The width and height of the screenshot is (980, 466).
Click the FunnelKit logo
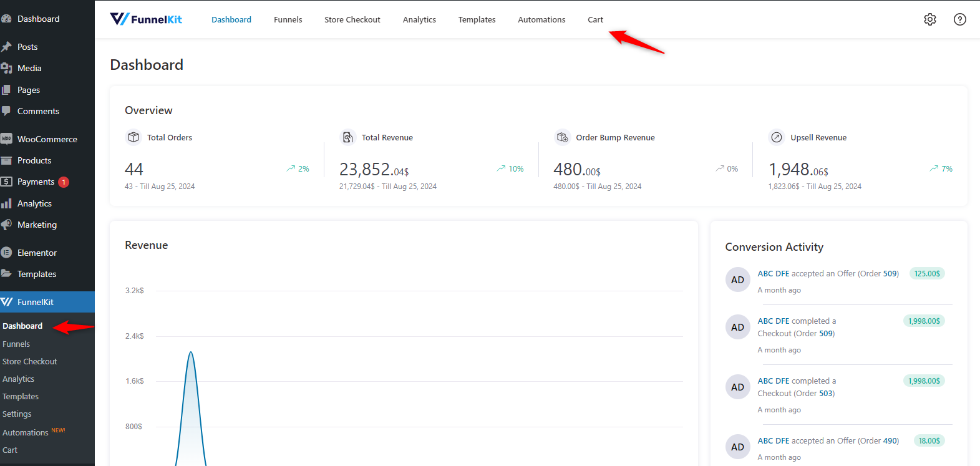[x=146, y=19]
